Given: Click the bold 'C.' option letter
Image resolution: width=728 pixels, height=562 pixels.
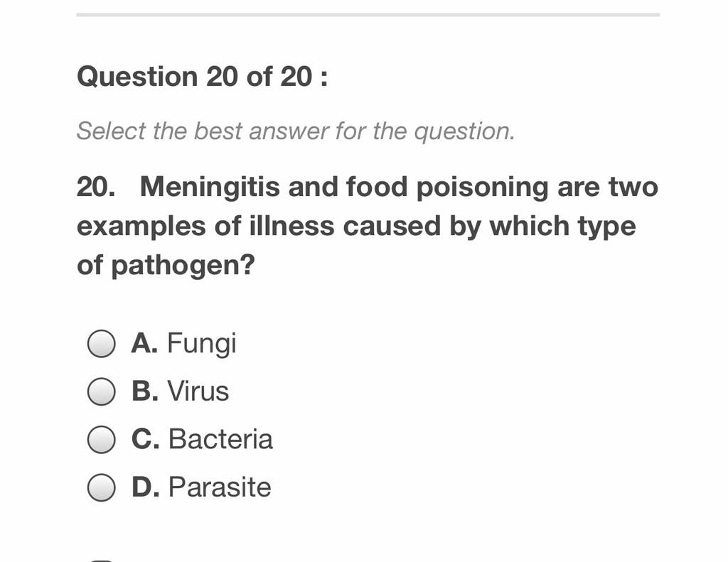Looking at the screenshot, I should click(146, 439).
